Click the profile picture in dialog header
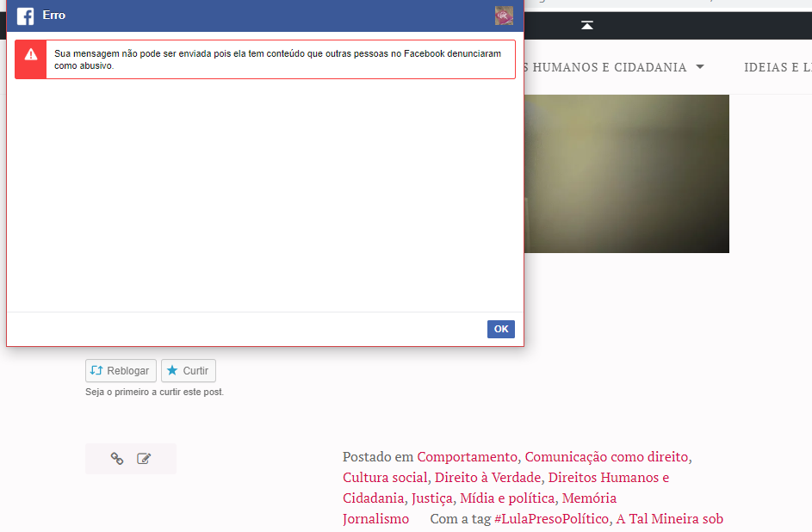 [504, 15]
